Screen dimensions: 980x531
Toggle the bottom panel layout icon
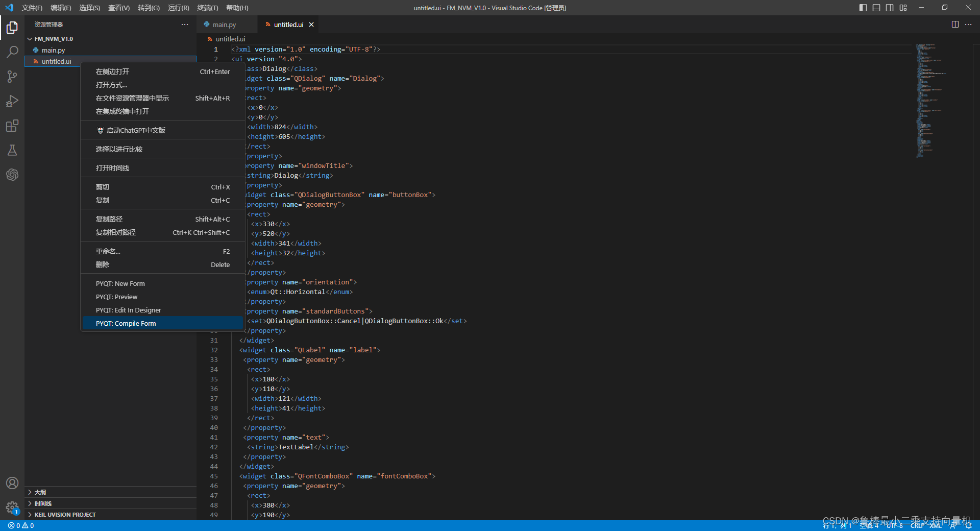[x=876, y=8]
